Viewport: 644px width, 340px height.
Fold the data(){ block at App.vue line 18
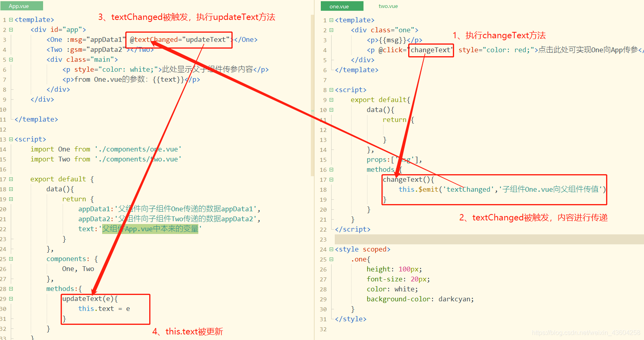[x=11, y=189]
